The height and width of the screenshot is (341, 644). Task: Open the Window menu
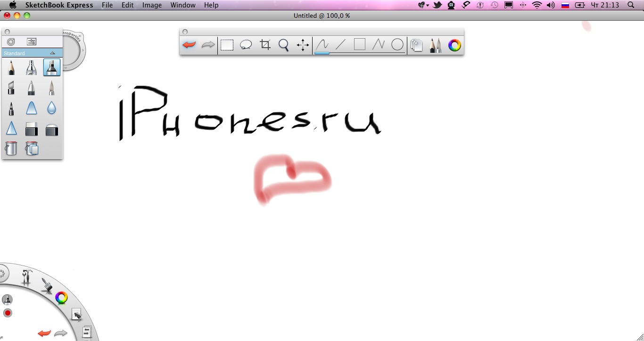[183, 5]
